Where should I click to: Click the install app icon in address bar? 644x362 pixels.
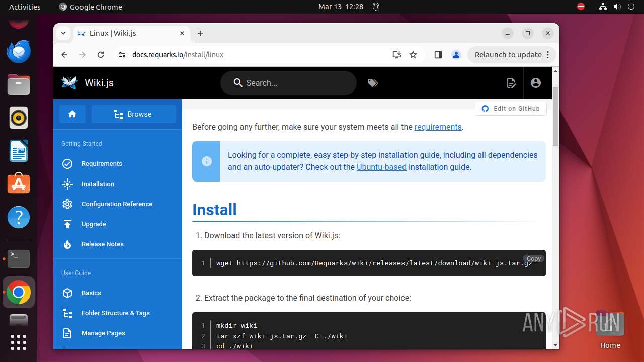pos(397,55)
